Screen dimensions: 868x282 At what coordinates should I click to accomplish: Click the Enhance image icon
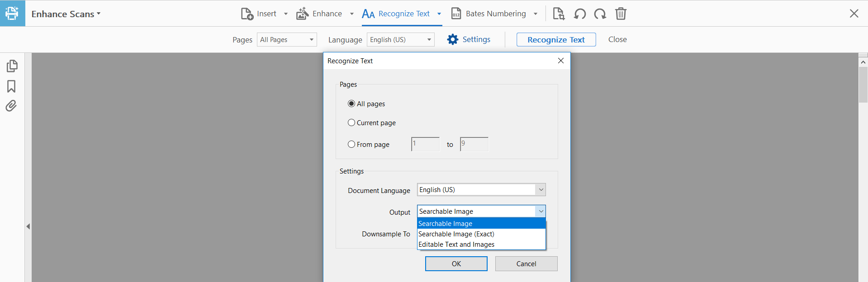pos(302,14)
